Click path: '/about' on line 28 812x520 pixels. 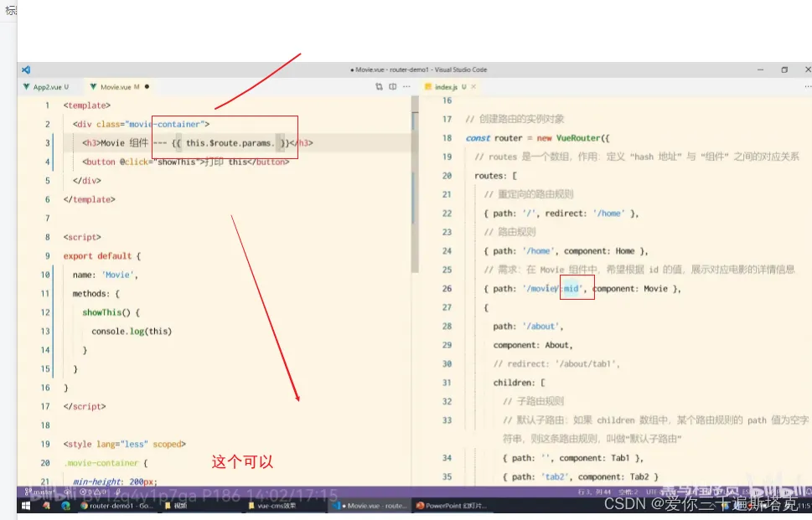tap(528, 327)
